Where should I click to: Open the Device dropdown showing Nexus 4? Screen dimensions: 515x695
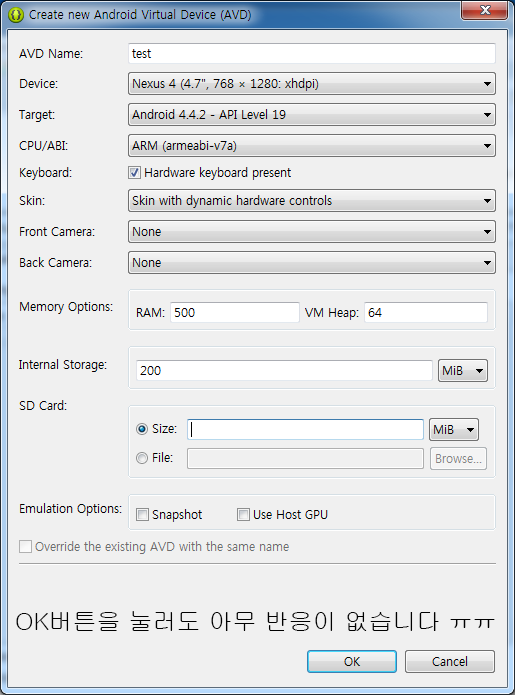click(x=312, y=84)
